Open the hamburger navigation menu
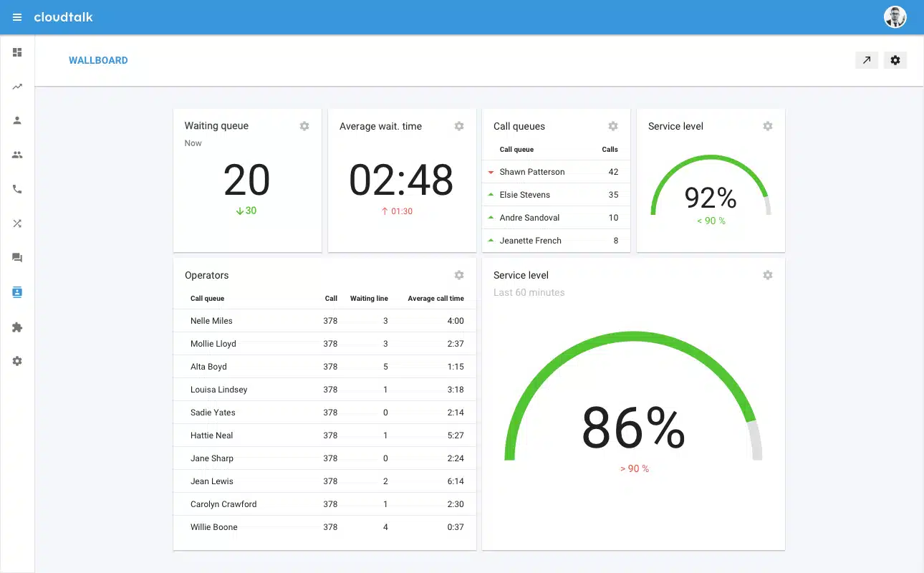The height and width of the screenshot is (573, 924). click(16, 16)
